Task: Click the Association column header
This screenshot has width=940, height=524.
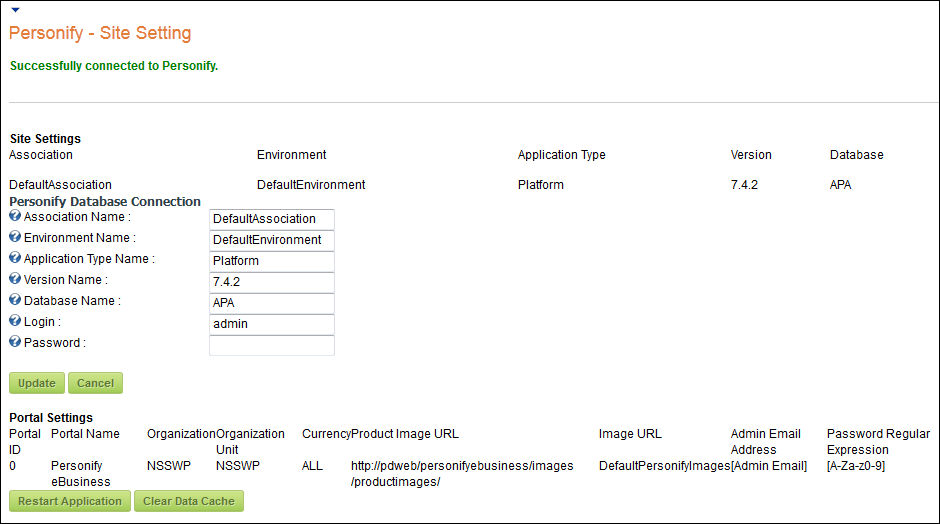Action: [x=41, y=155]
